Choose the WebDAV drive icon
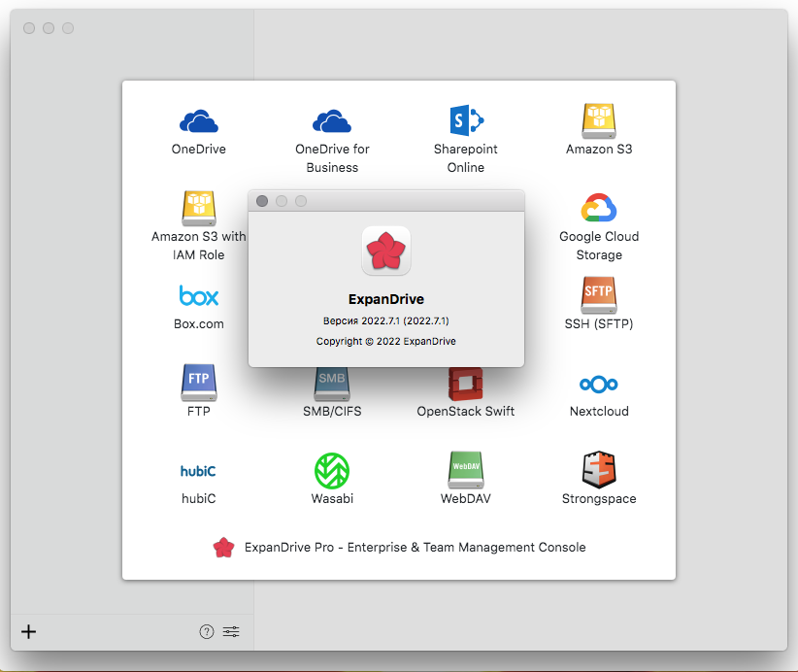Image resolution: width=798 pixels, height=672 pixels. point(465,471)
